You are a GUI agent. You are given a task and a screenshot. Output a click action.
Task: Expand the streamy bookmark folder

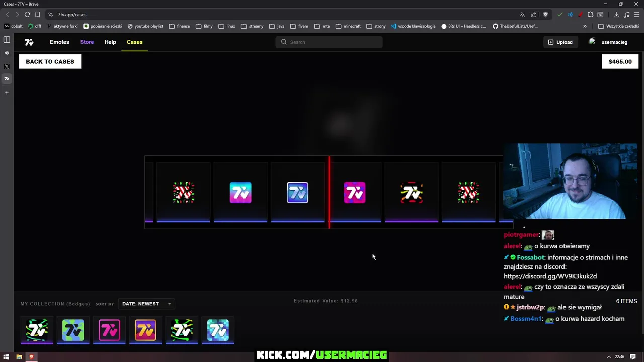pyautogui.click(x=252, y=26)
